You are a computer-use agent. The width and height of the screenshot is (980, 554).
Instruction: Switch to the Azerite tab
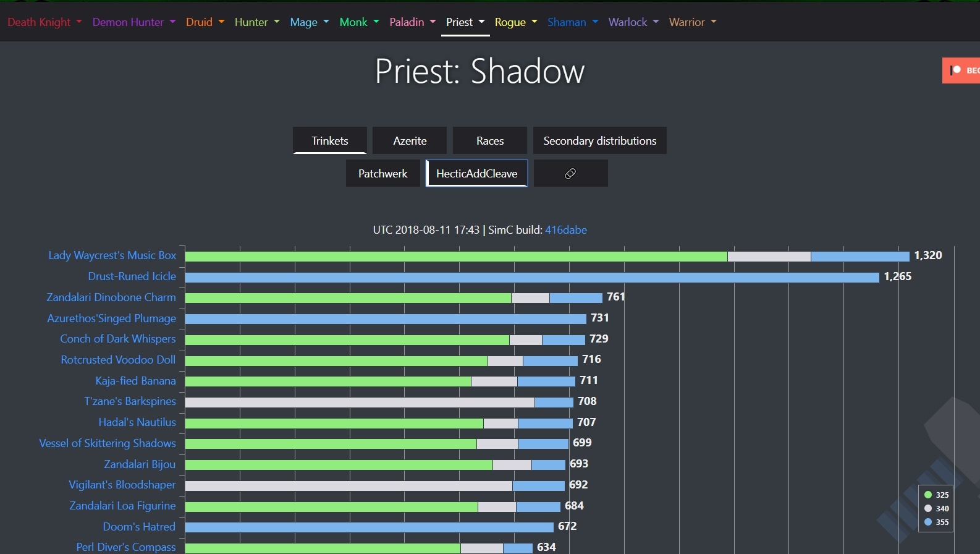pyautogui.click(x=410, y=140)
